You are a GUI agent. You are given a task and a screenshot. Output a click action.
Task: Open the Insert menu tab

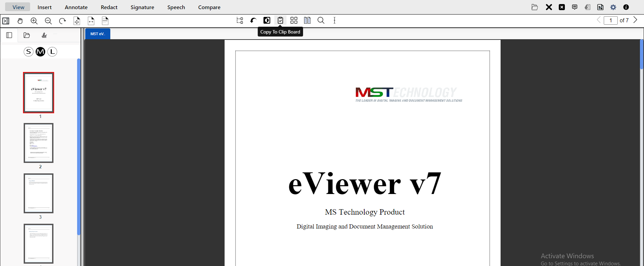(45, 7)
